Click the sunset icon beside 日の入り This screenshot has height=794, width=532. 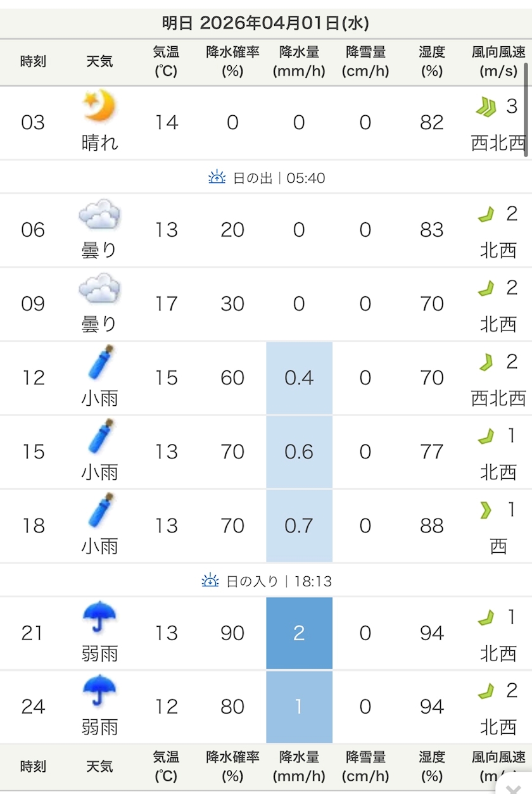(210, 580)
